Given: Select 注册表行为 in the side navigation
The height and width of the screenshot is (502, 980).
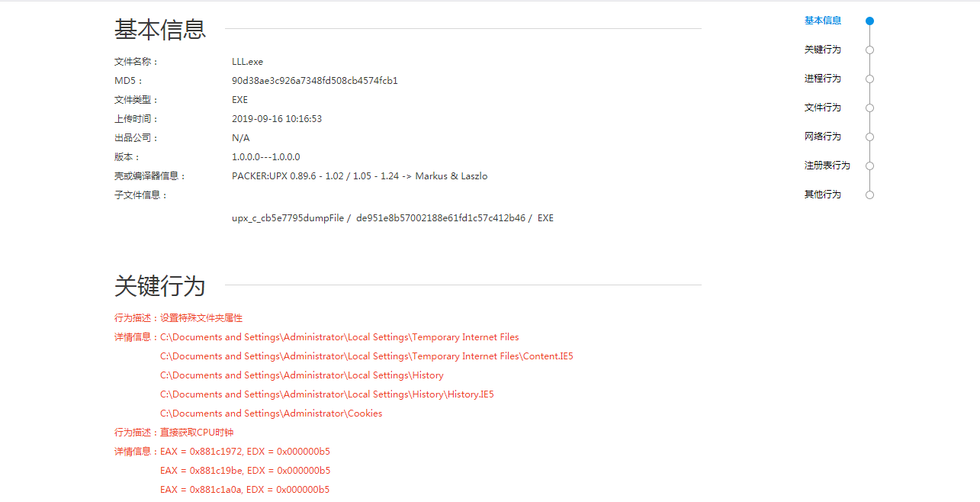Looking at the screenshot, I should (x=827, y=166).
